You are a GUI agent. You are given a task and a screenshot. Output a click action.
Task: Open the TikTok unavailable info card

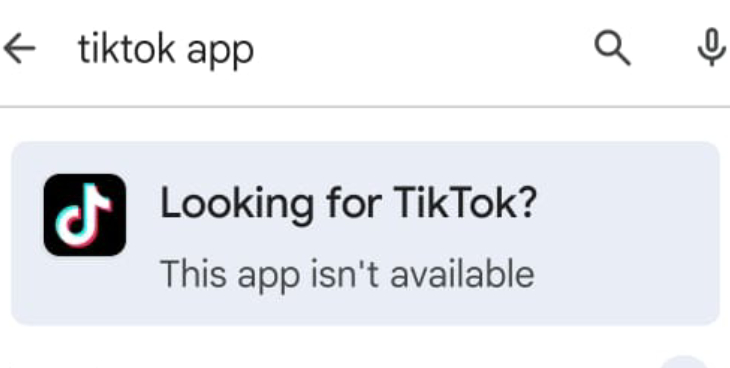[x=365, y=233]
